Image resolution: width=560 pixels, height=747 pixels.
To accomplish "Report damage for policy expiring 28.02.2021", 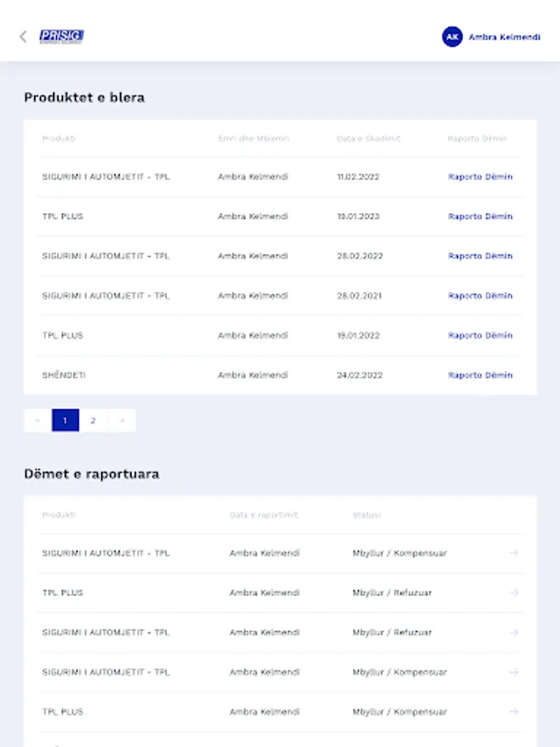I will (x=480, y=296).
